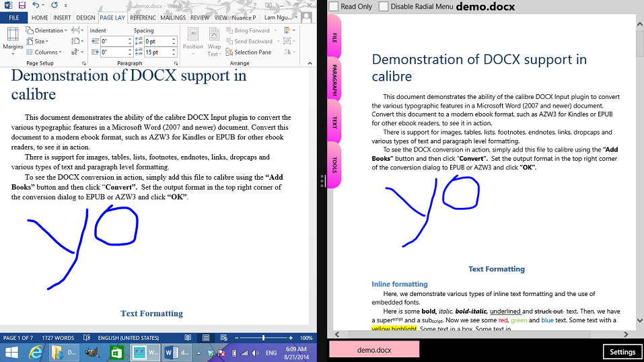The width and height of the screenshot is (644, 362).
Task: Launch Internet Explorer from the taskbar
Action: 36,353
